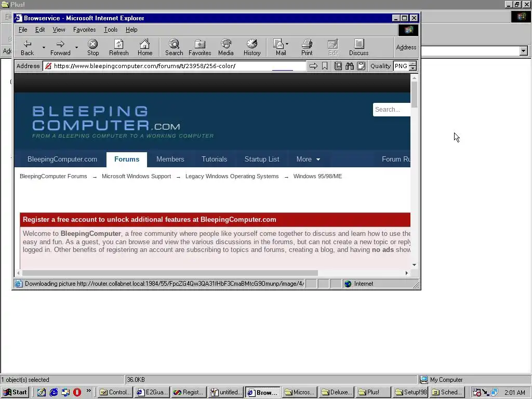Open the File menu
The height and width of the screenshot is (399, 532).
(23, 30)
